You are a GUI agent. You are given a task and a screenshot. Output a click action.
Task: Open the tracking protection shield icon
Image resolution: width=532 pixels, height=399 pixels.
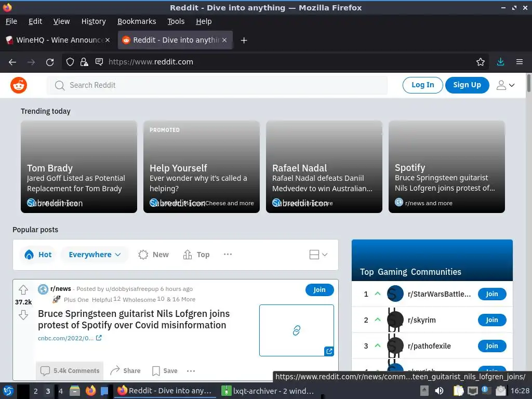(x=70, y=62)
